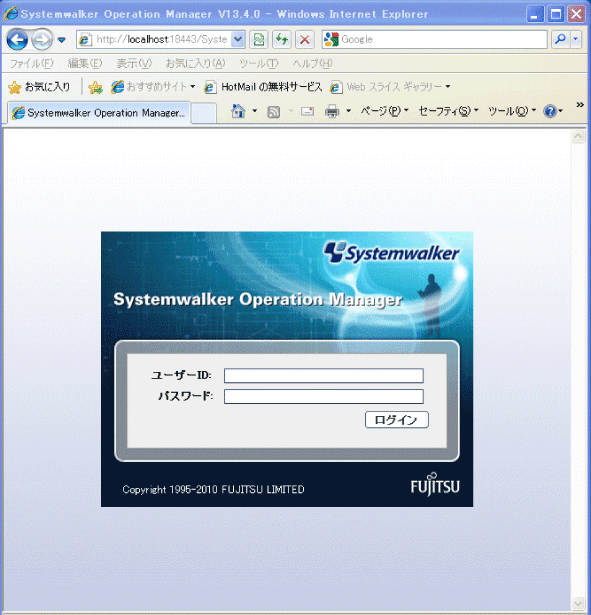This screenshot has width=591, height=615.
Task: Open the 編集(E) menu
Action: (85, 64)
